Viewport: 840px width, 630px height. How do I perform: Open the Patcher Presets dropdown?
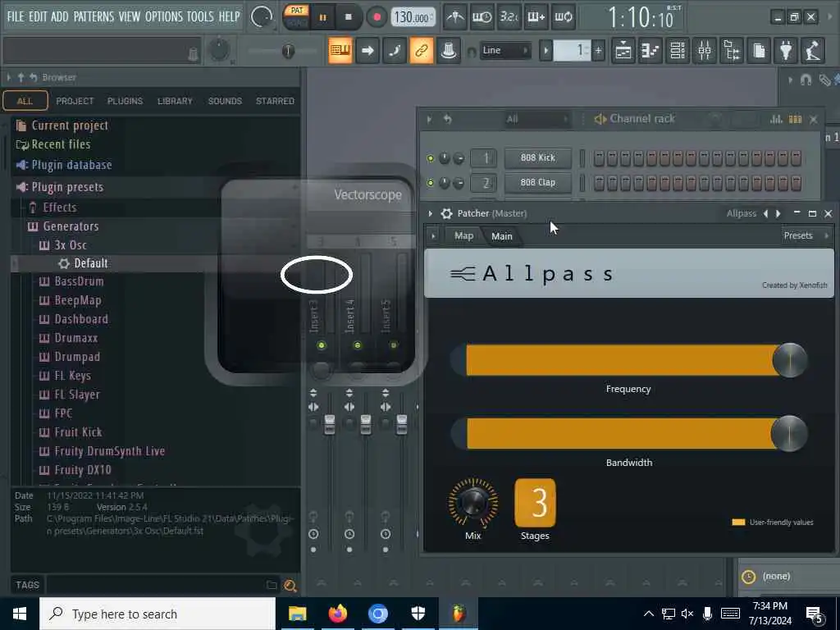tap(806, 235)
